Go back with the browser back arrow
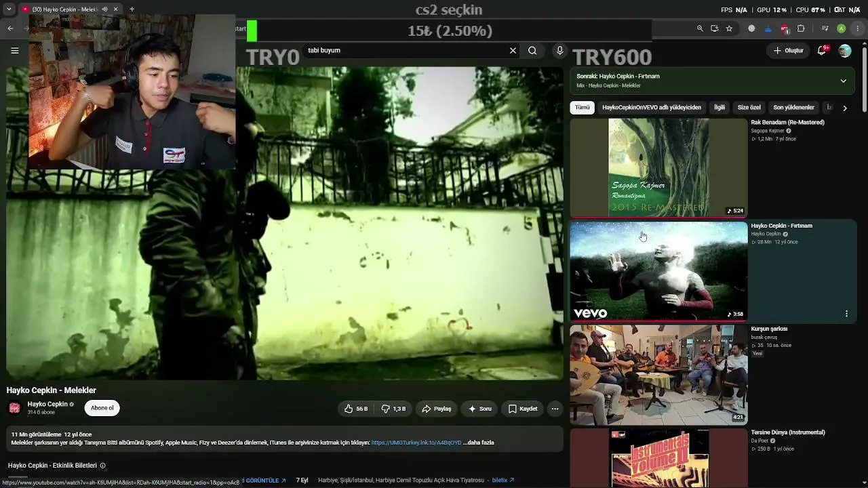Screen dimensions: 868x488 tap(10, 28)
